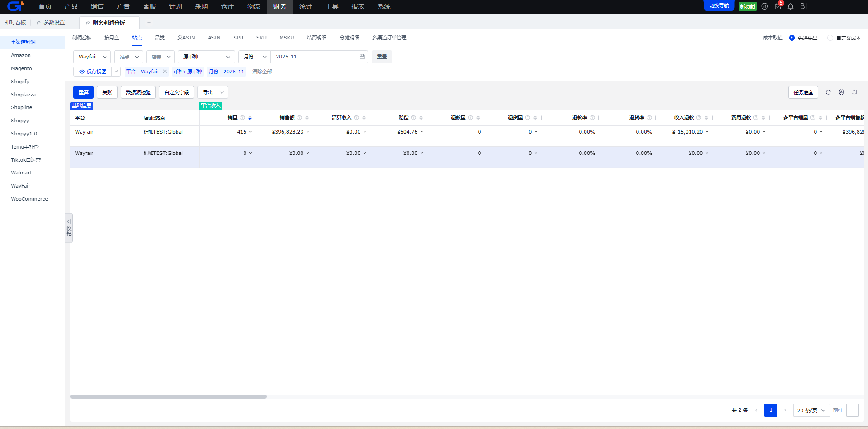The width and height of the screenshot is (868, 429).
Task: Open the task inbox with badge 5
Action: pos(778,6)
